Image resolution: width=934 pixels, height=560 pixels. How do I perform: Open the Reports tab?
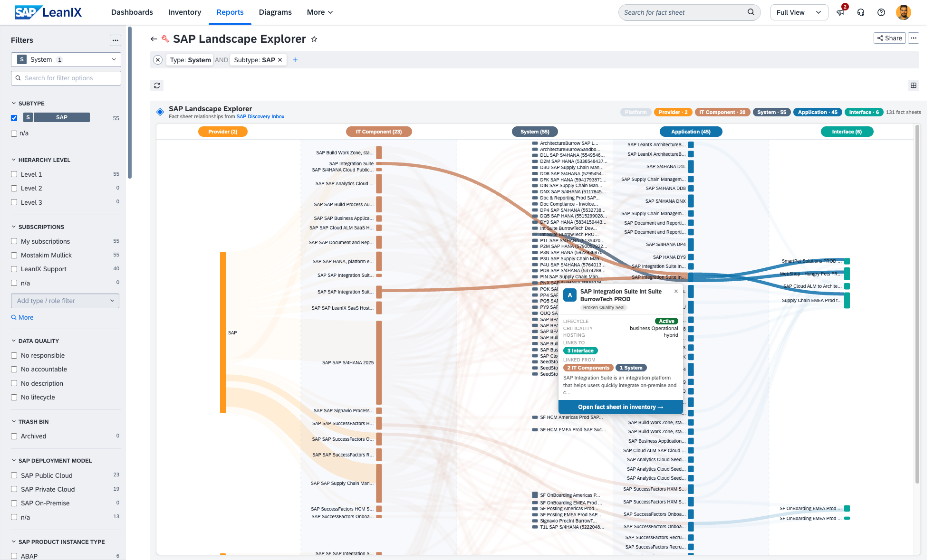(230, 12)
